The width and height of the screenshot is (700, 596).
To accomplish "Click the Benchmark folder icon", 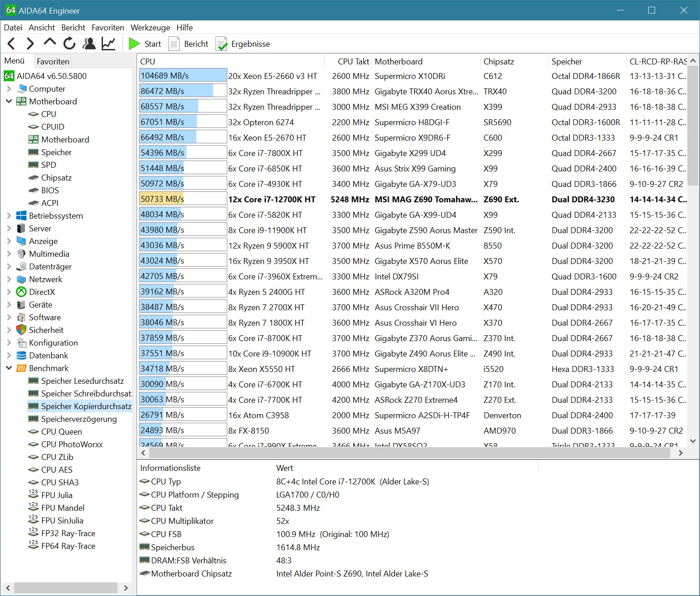I will [21, 368].
